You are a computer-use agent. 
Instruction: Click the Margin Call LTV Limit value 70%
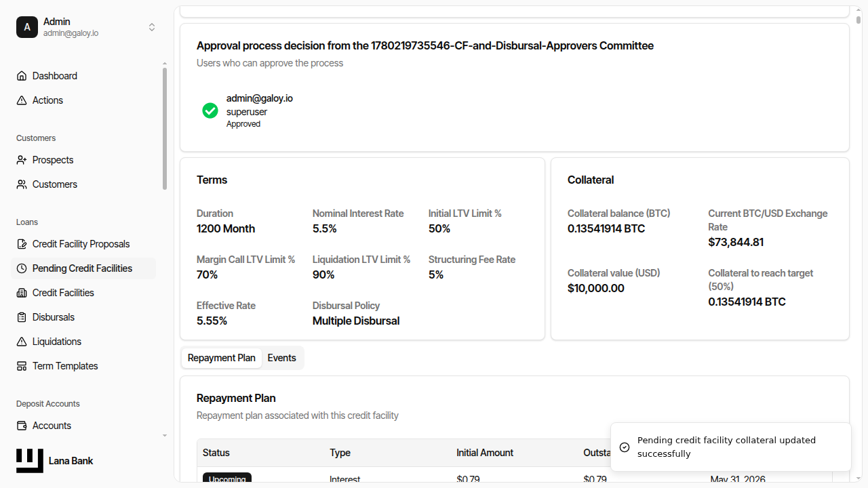(x=208, y=275)
